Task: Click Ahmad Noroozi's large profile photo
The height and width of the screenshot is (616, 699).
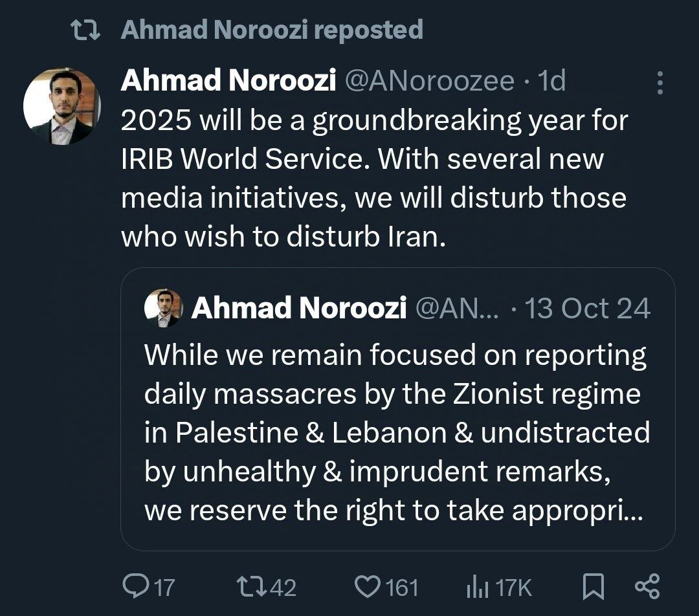Action: [x=62, y=106]
